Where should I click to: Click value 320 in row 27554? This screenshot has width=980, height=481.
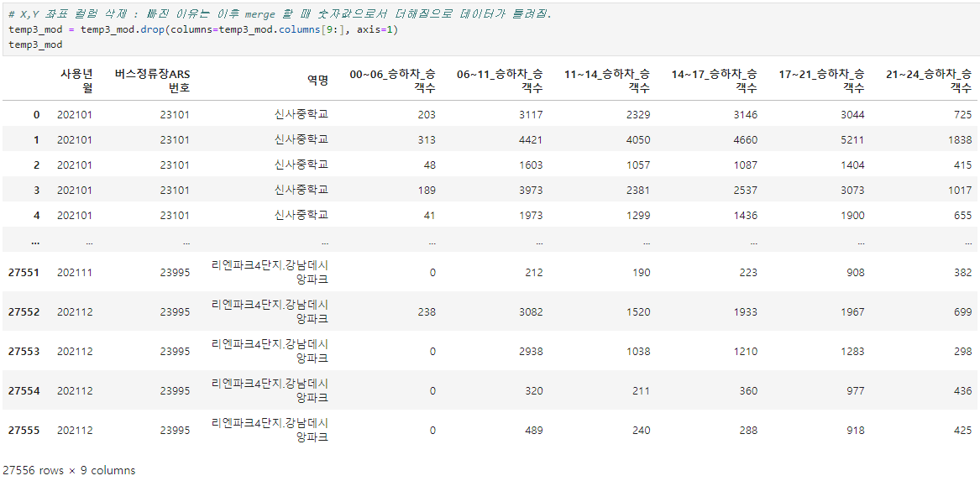pos(534,391)
